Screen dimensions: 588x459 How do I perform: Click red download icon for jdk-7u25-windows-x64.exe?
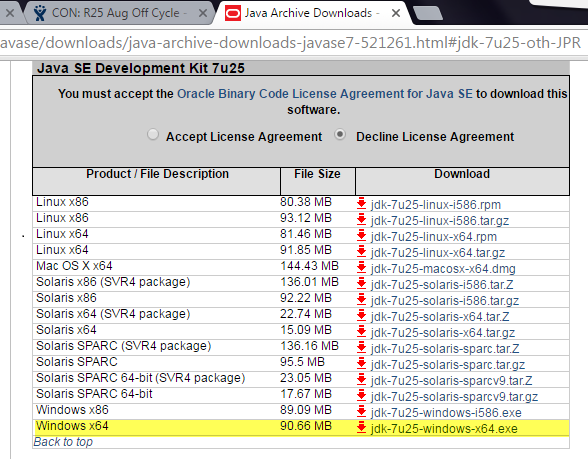pyautogui.click(x=361, y=428)
